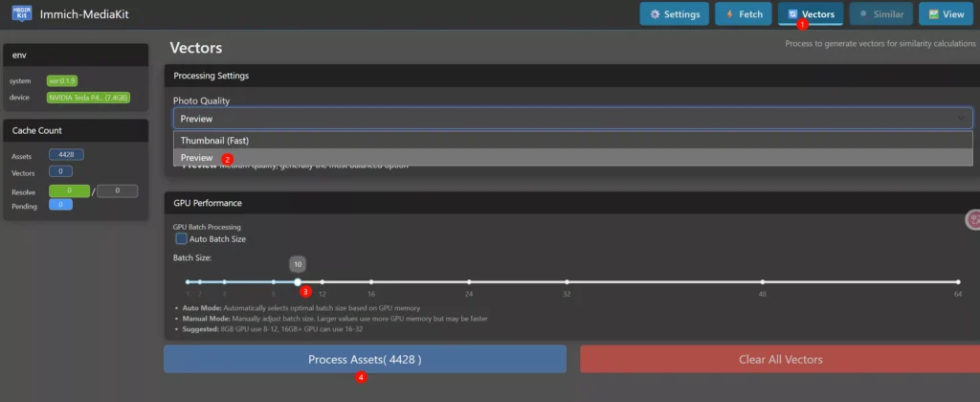The width and height of the screenshot is (980, 402).
Task: Click the Immich-MediaKit logo icon
Action: click(x=19, y=14)
